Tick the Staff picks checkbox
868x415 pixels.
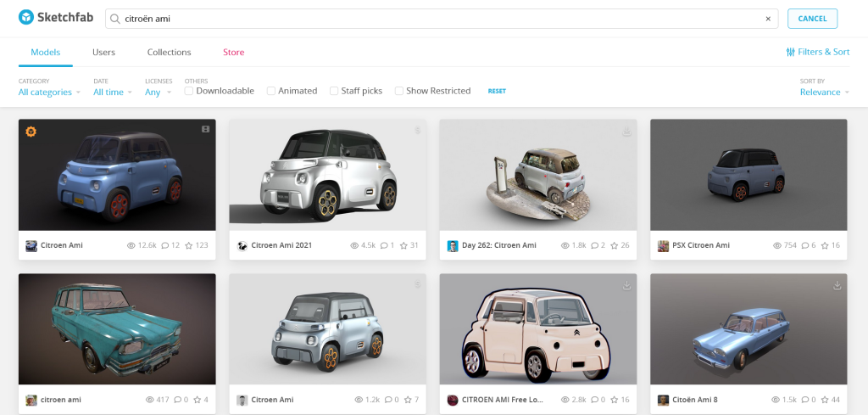point(334,91)
